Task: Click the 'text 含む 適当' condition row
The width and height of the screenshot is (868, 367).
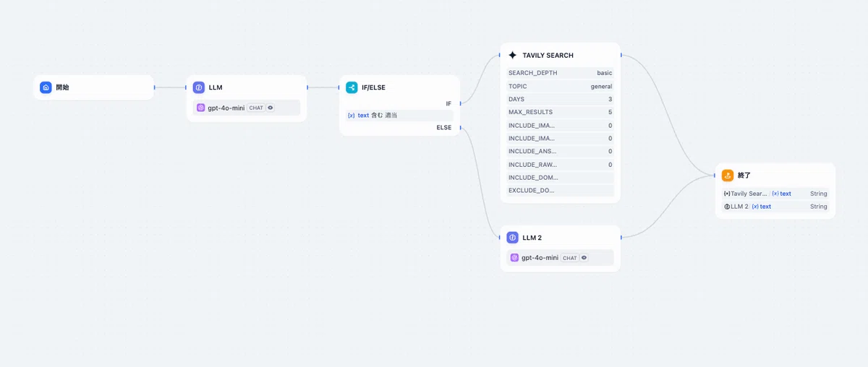Action: tap(399, 116)
